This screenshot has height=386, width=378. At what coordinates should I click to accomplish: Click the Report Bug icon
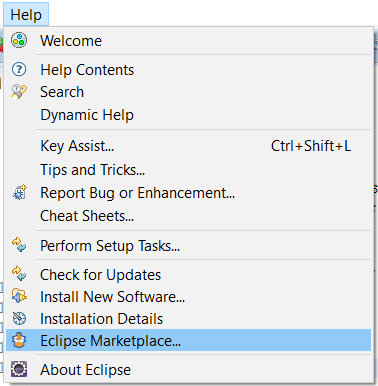pyautogui.click(x=19, y=192)
